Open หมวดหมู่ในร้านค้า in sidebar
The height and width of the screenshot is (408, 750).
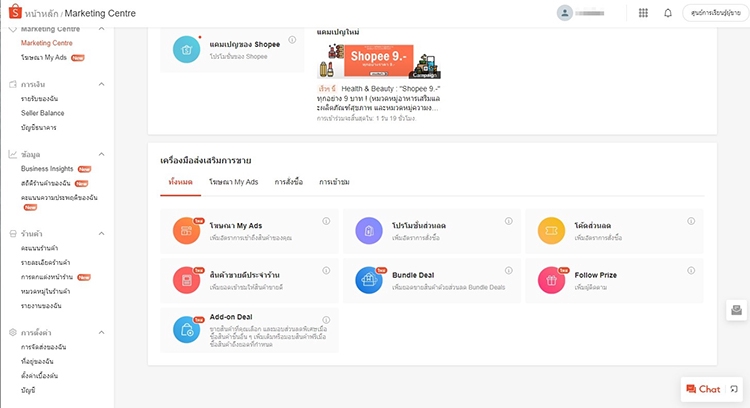[45, 291]
